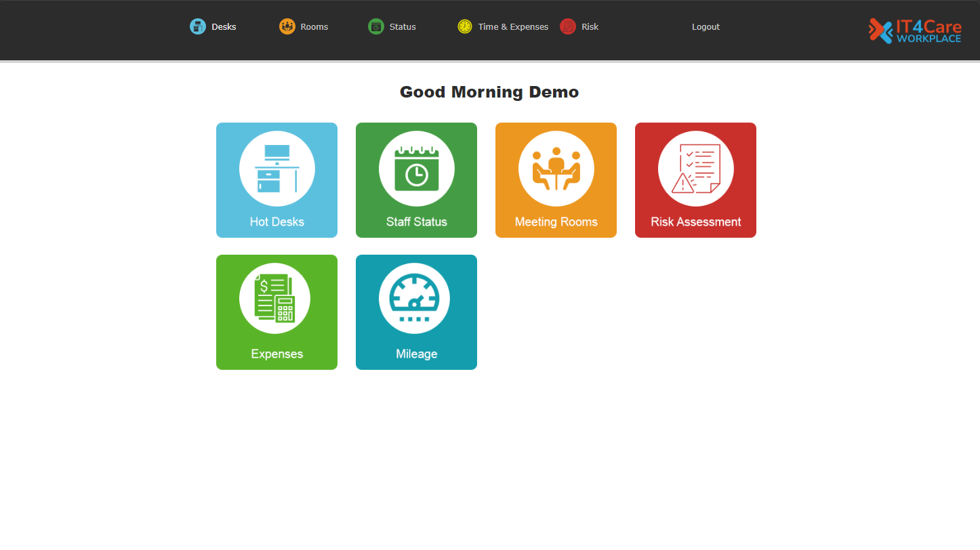Open the Risk Assessment checklist icon
Image resolution: width=980 pixels, height=550 pixels.
696,169
